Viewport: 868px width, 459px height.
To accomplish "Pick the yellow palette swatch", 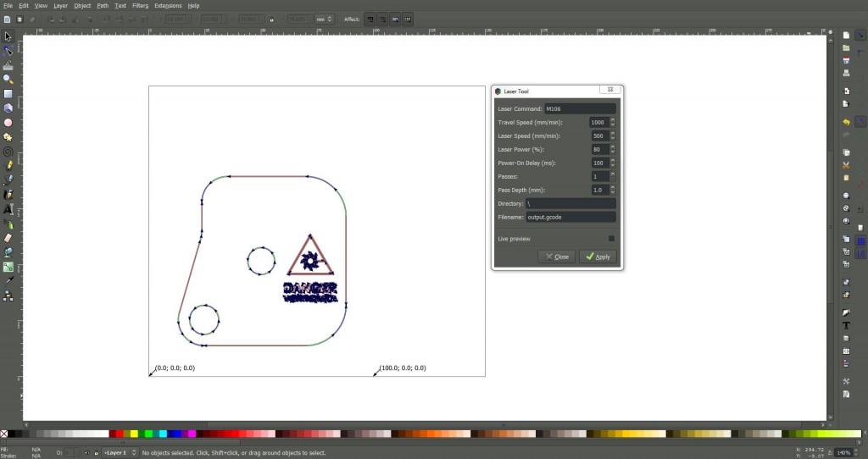I will [133, 434].
